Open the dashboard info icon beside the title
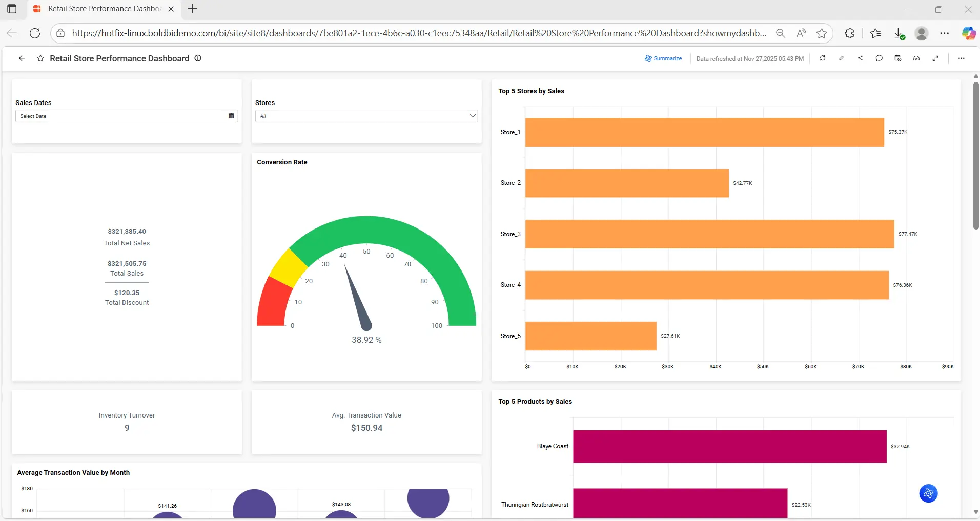The image size is (980, 521). point(198,58)
